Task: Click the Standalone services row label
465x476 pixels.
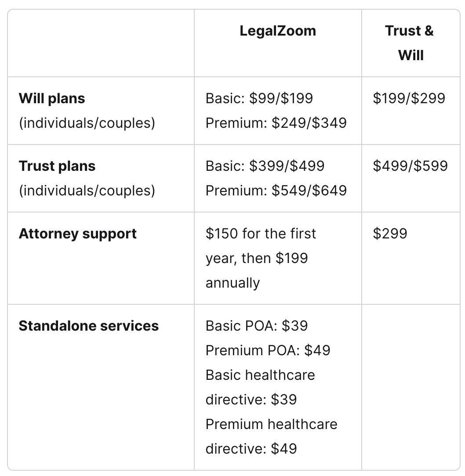Action: [x=89, y=326]
